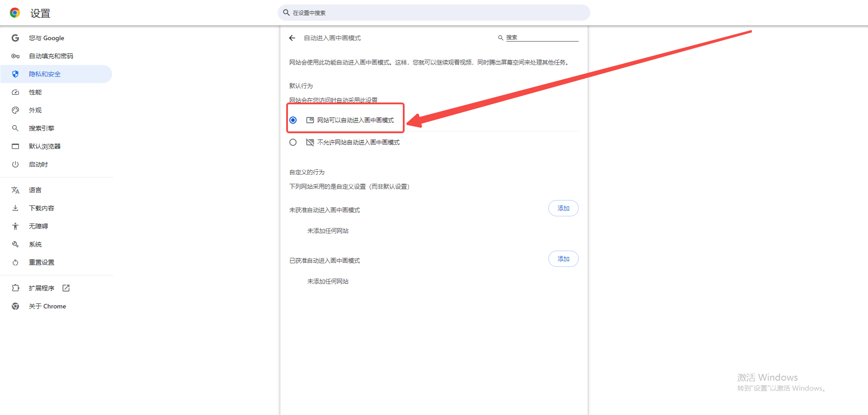
Task: Click 未添加任何网站 under 已获准 section
Action: pos(328,281)
